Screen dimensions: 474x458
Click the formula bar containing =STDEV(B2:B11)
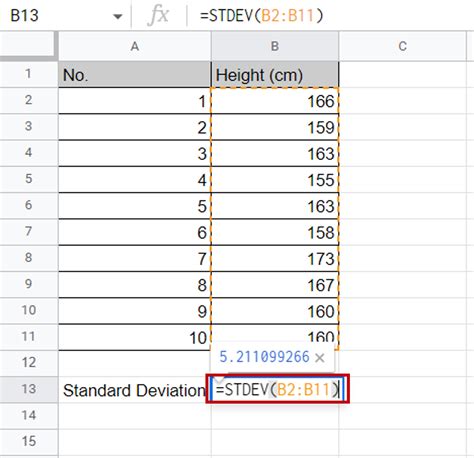[330, 15]
